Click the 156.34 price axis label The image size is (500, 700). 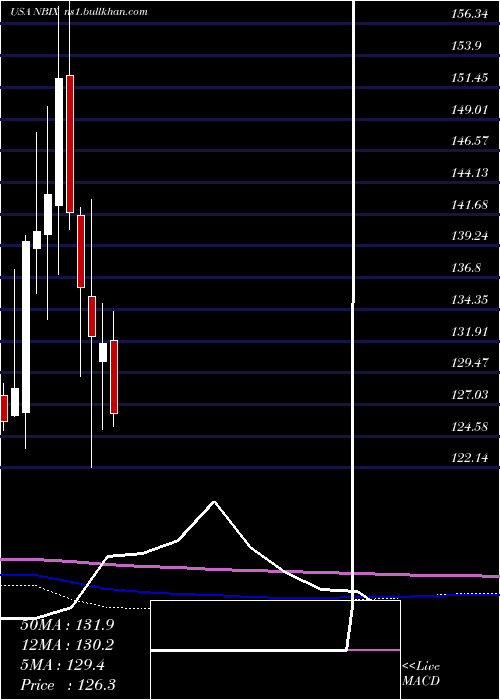[469, 14]
